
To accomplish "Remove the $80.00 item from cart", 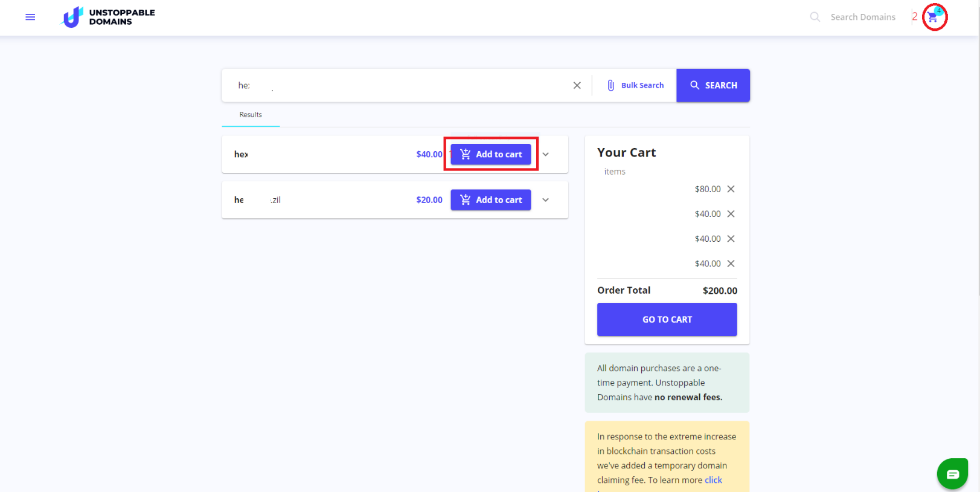I will point(731,189).
